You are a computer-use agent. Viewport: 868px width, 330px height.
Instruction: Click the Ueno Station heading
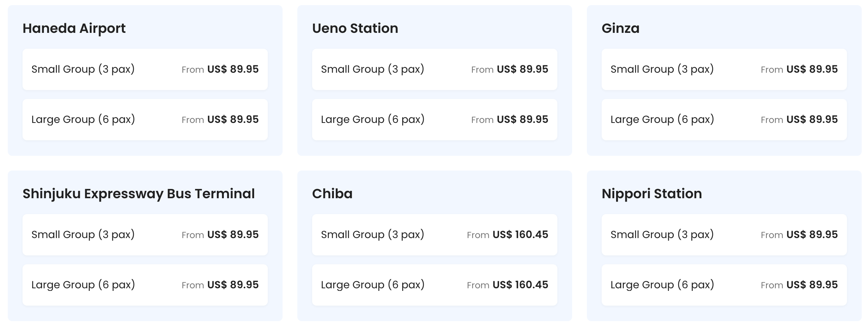point(355,28)
